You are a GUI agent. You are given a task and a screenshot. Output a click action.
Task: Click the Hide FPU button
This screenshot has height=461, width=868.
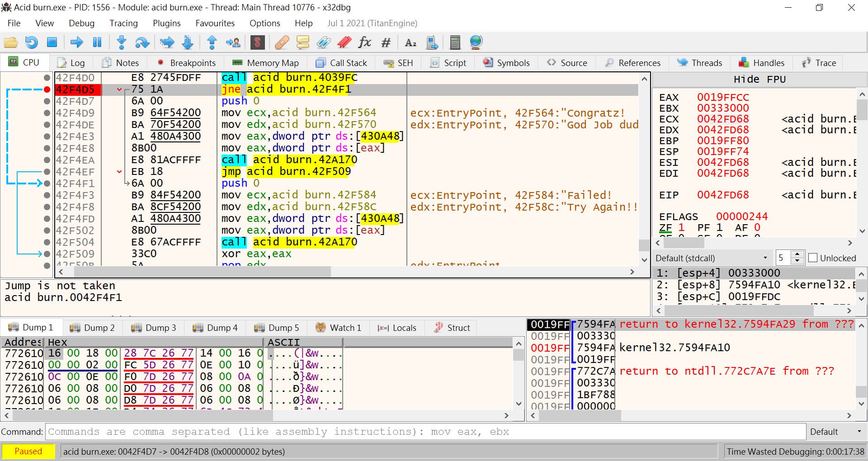point(759,80)
